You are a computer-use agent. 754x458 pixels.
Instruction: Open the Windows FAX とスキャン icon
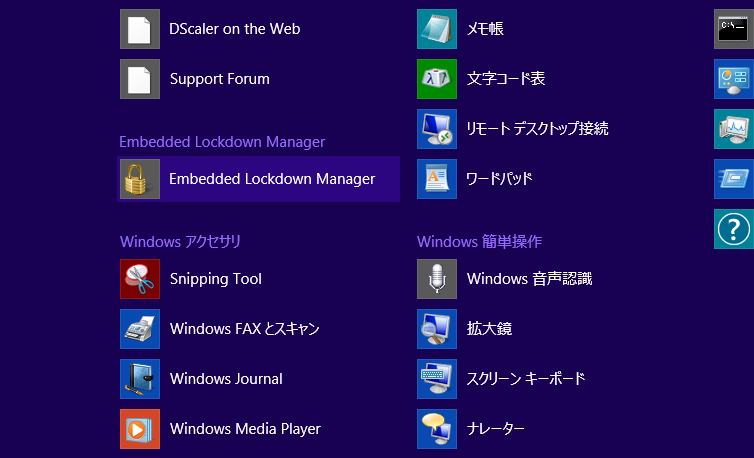click(x=140, y=329)
